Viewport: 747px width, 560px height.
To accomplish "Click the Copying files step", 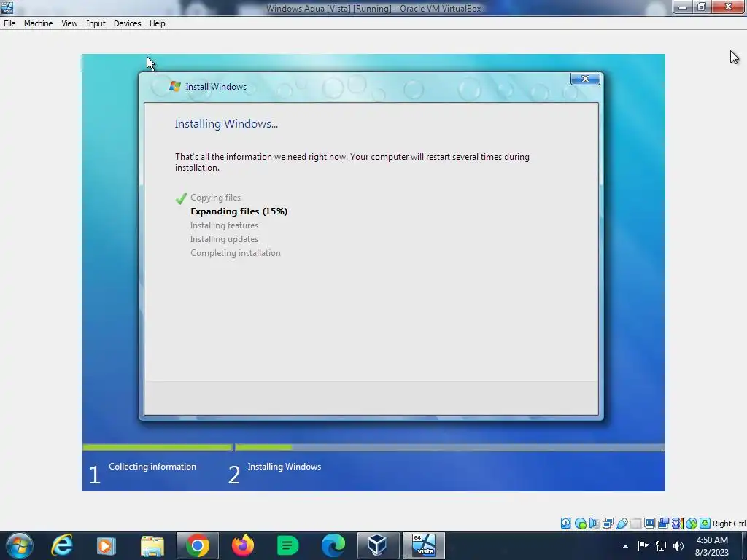I will coord(215,198).
